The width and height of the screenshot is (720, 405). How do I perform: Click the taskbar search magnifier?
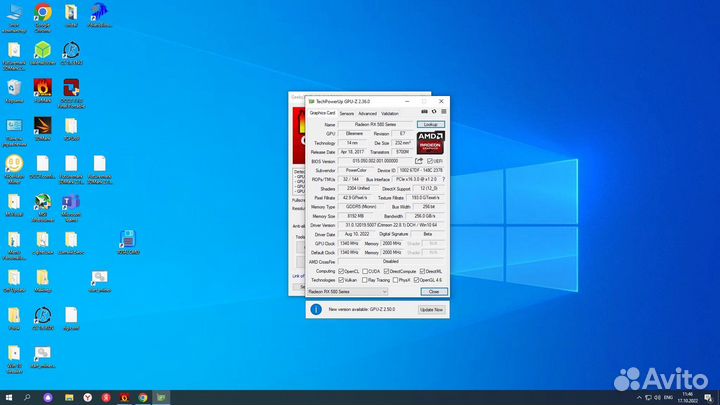[x=27, y=398]
